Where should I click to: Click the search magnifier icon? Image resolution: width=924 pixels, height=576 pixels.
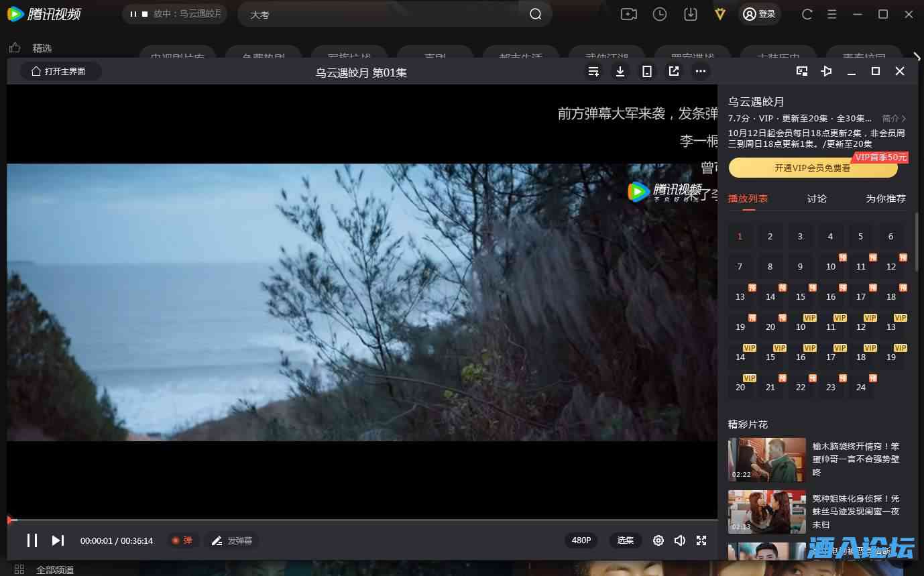click(x=535, y=14)
